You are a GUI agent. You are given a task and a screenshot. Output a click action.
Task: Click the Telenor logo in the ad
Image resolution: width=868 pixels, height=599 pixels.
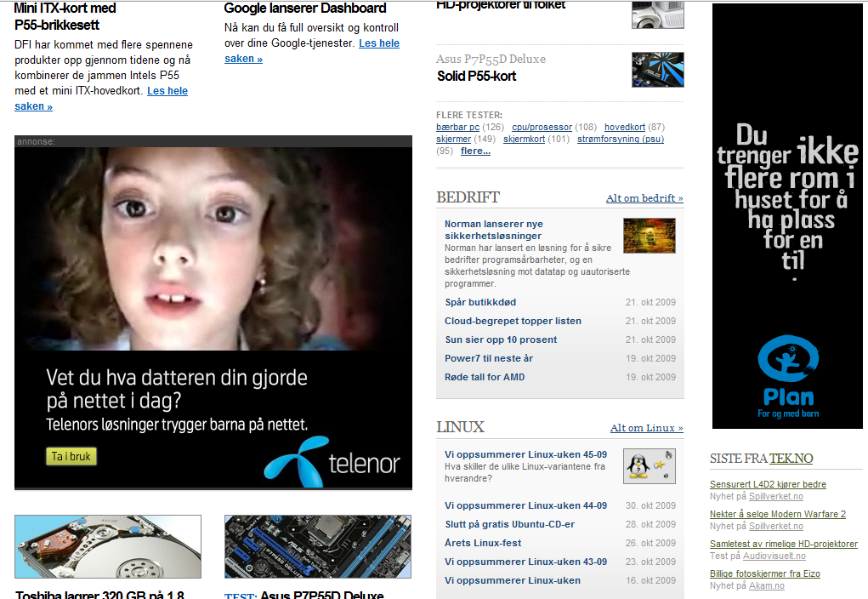pos(332,462)
